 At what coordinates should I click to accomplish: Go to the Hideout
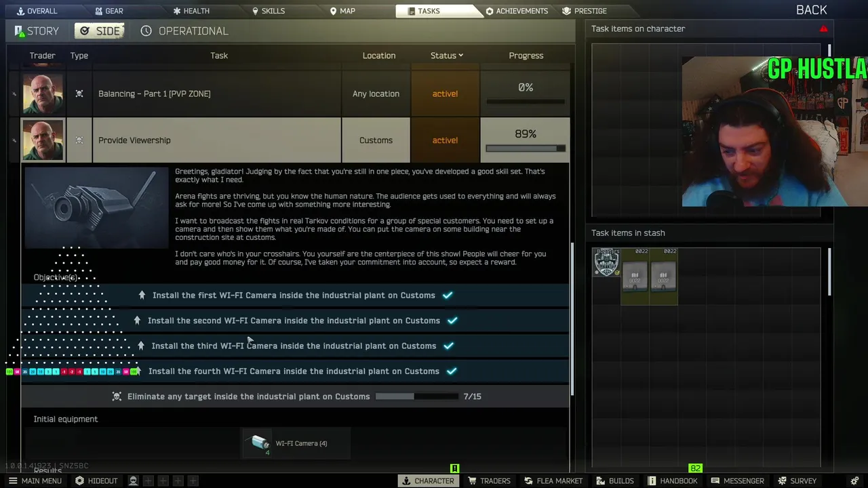(96, 481)
